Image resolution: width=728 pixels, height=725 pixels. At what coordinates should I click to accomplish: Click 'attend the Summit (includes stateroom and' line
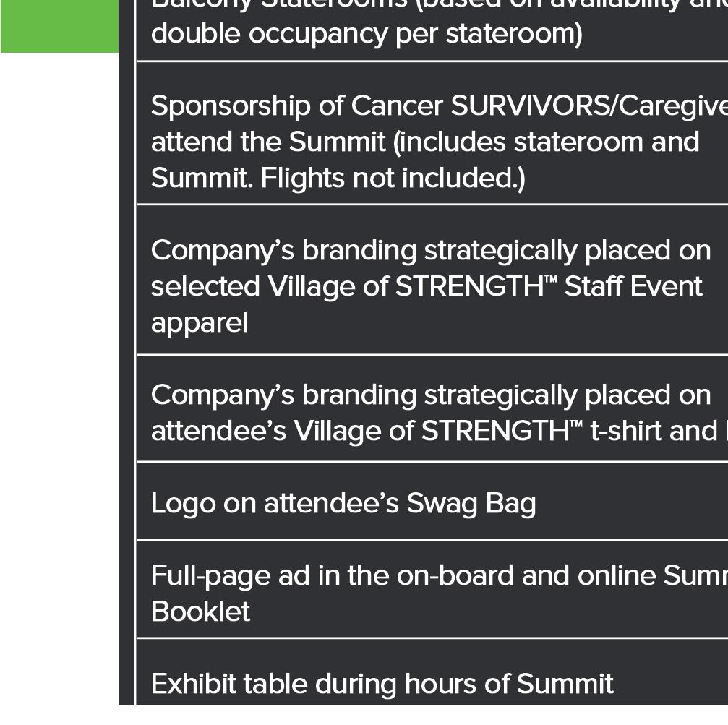(424, 142)
